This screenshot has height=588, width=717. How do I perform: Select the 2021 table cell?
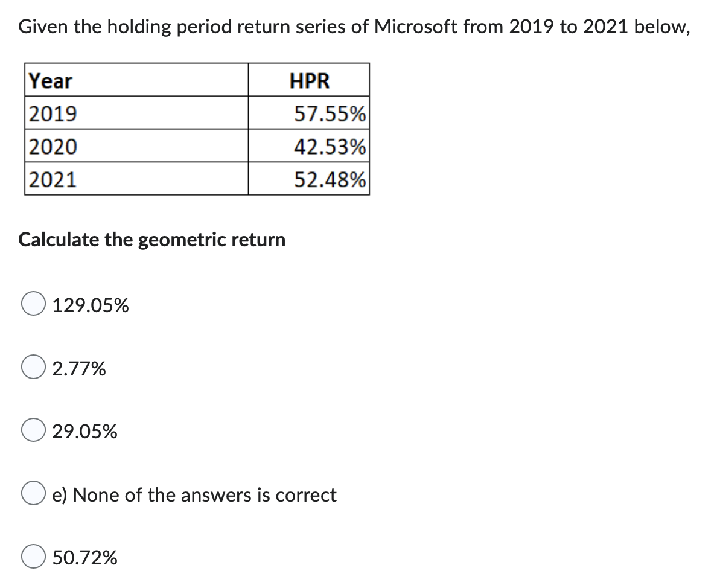point(51,179)
